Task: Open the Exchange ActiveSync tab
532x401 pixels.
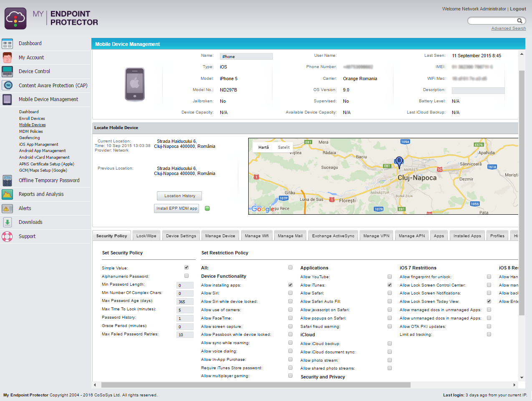Action: tap(333, 236)
